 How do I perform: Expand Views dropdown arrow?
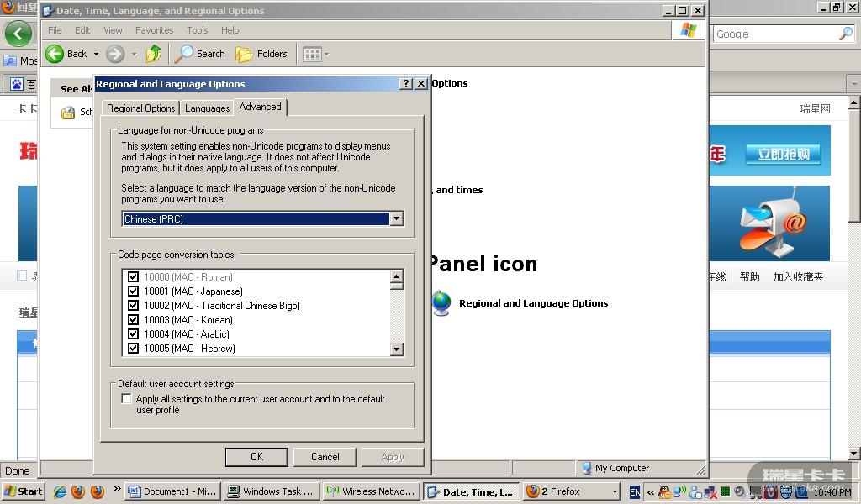point(327,54)
